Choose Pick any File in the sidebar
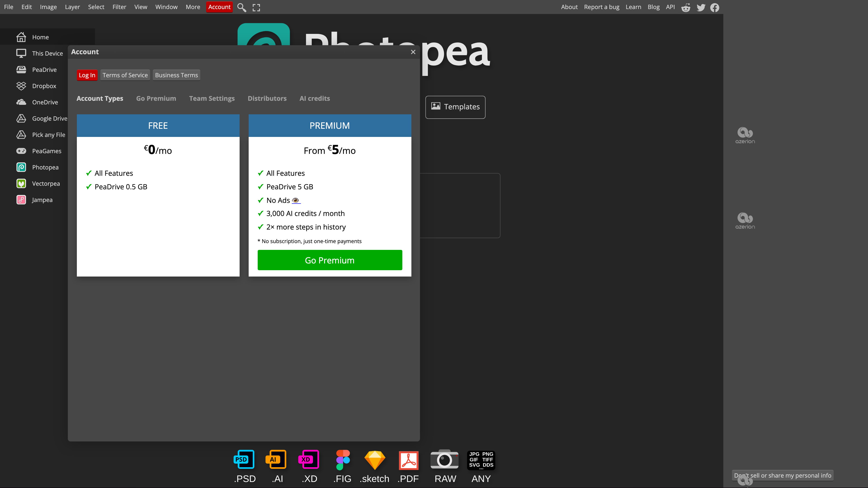868x488 pixels. [x=41, y=135]
